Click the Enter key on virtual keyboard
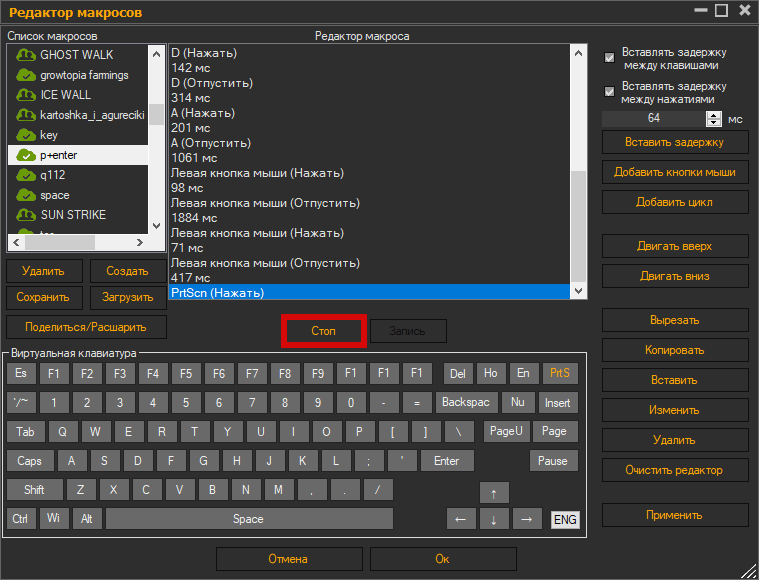The image size is (759, 580). pos(447,461)
